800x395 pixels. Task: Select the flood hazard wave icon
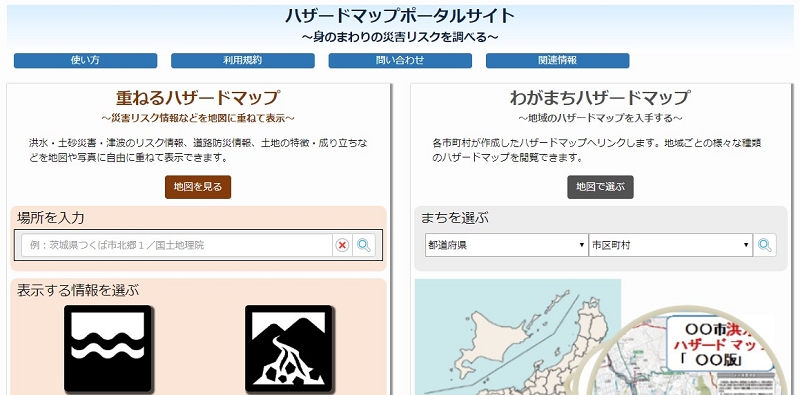[x=108, y=349]
